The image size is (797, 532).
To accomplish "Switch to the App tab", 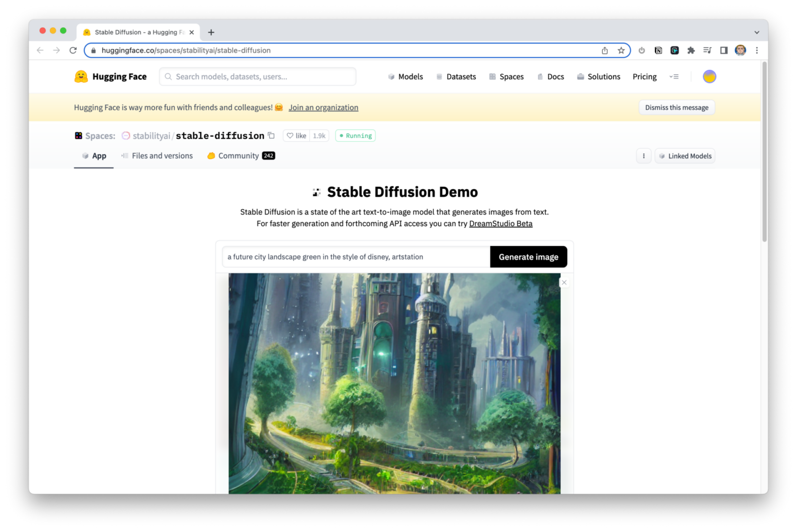I will point(94,156).
